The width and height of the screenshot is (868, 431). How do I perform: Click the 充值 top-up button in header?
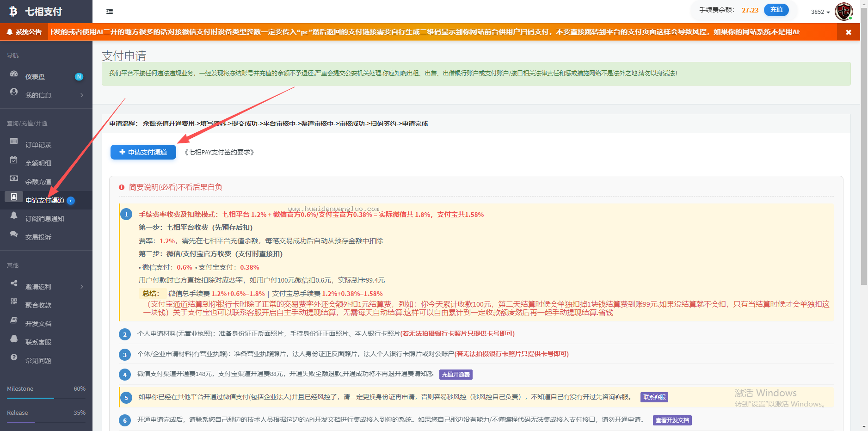click(x=776, y=10)
